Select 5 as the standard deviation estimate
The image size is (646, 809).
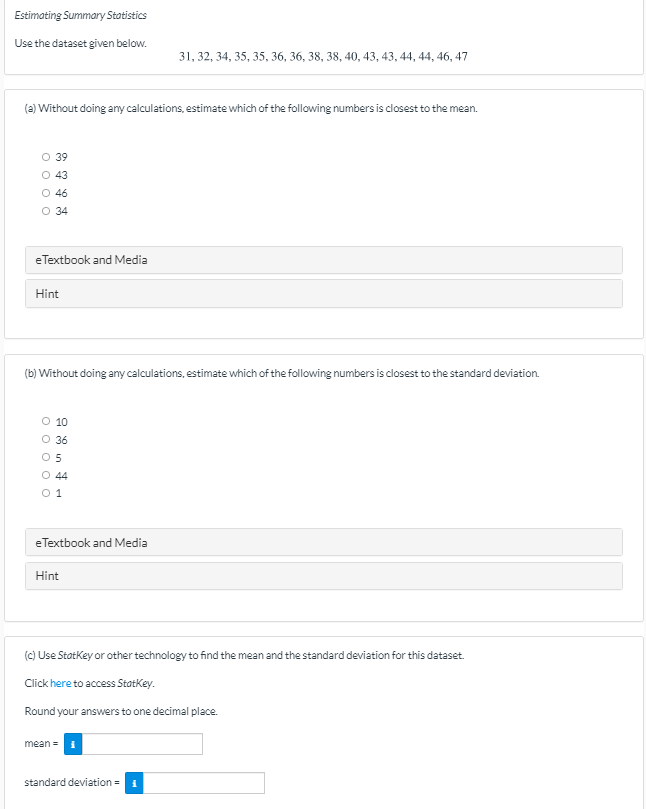tap(46, 457)
